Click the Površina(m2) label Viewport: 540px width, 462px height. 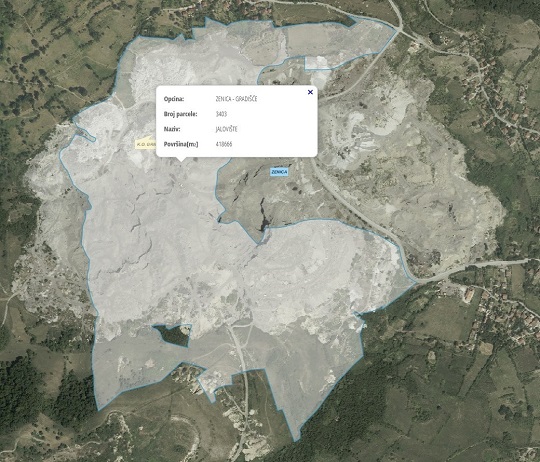(181, 144)
